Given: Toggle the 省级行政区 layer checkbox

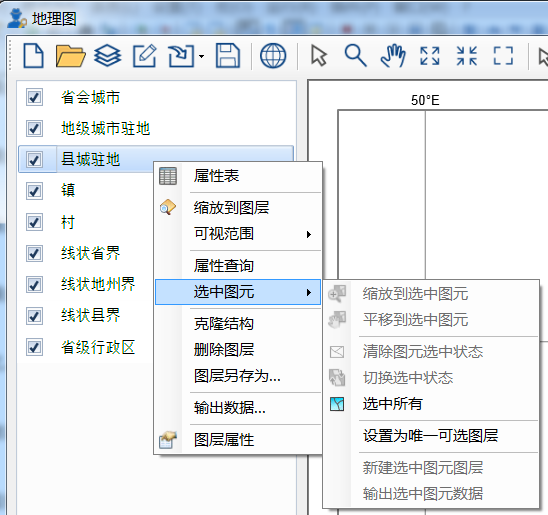Looking at the screenshot, I should click(x=34, y=347).
